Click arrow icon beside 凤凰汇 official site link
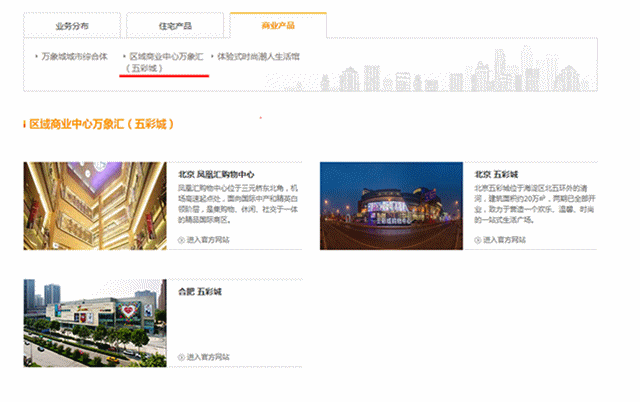Viewport: 640px width, 402px height. coord(181,240)
